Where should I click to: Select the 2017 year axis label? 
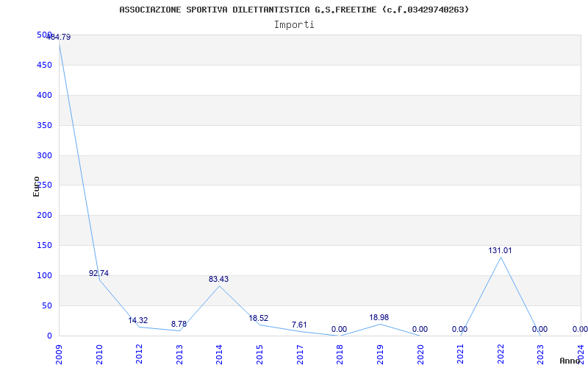pyautogui.click(x=300, y=355)
